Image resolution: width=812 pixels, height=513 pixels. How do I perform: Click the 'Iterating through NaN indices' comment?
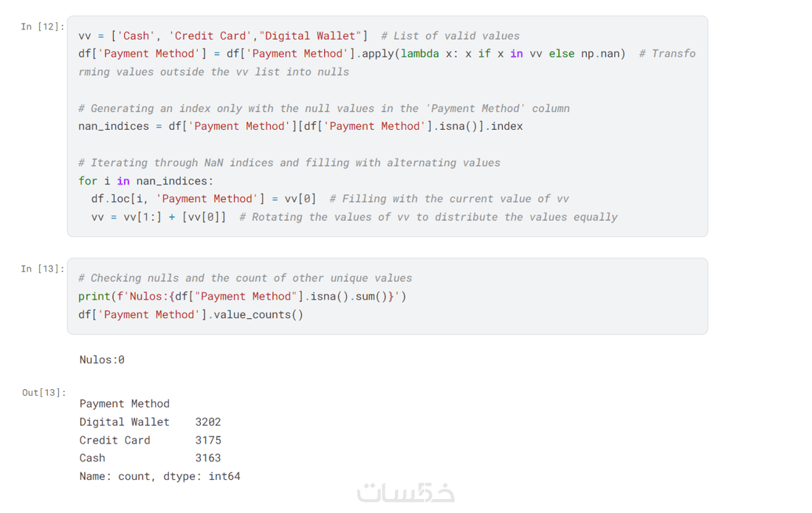[x=289, y=162]
